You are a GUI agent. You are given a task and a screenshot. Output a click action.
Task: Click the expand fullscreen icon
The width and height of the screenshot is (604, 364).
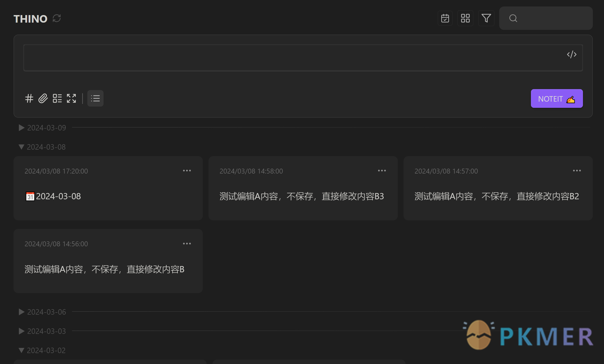(72, 98)
